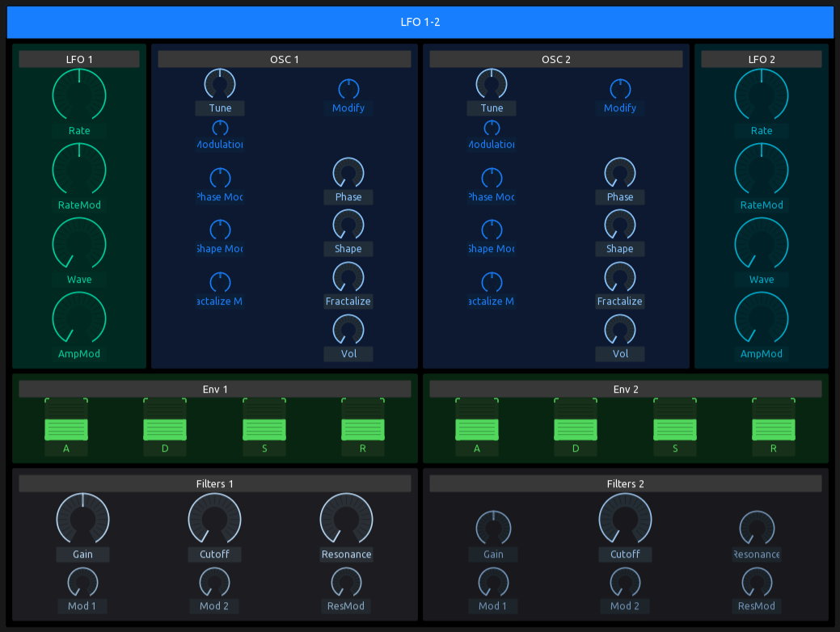This screenshot has height=632, width=840.
Task: Click the OSC 2 Fractalize Mod knob
Action: click(492, 283)
